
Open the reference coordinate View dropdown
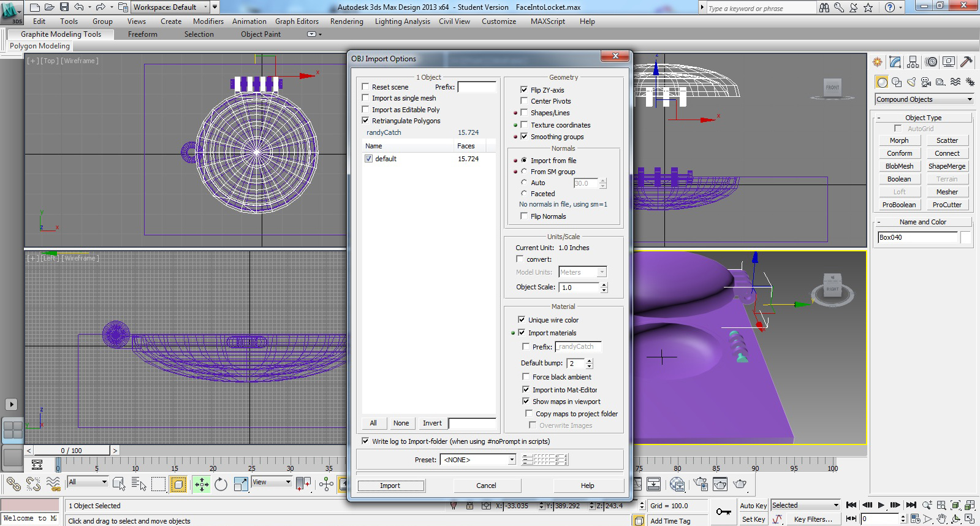coord(272,482)
